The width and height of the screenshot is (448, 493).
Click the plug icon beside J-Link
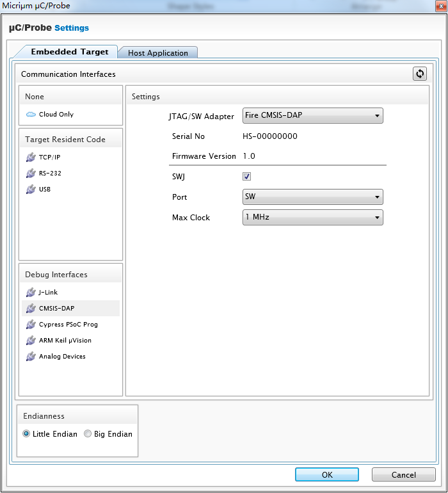tap(31, 292)
